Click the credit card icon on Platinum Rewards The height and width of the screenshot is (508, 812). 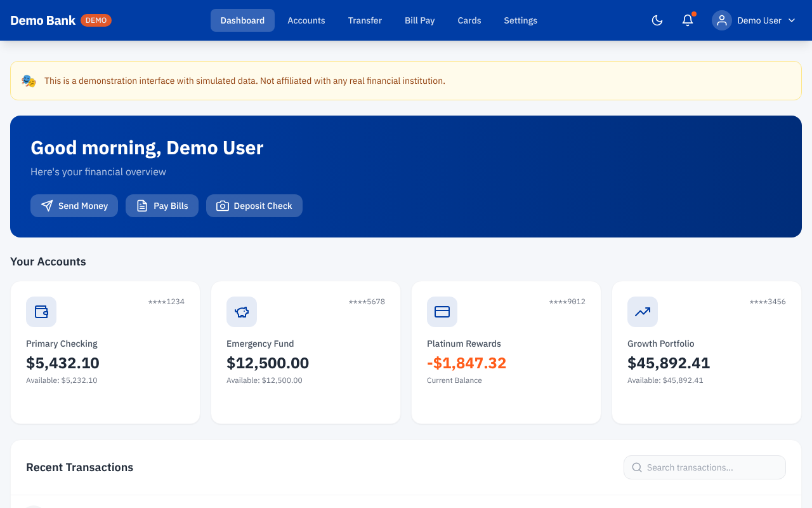click(x=442, y=312)
